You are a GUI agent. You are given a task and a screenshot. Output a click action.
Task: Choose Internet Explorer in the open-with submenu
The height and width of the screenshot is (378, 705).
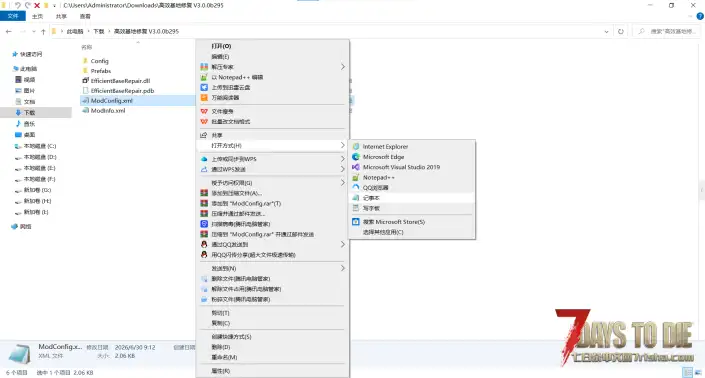411,147
